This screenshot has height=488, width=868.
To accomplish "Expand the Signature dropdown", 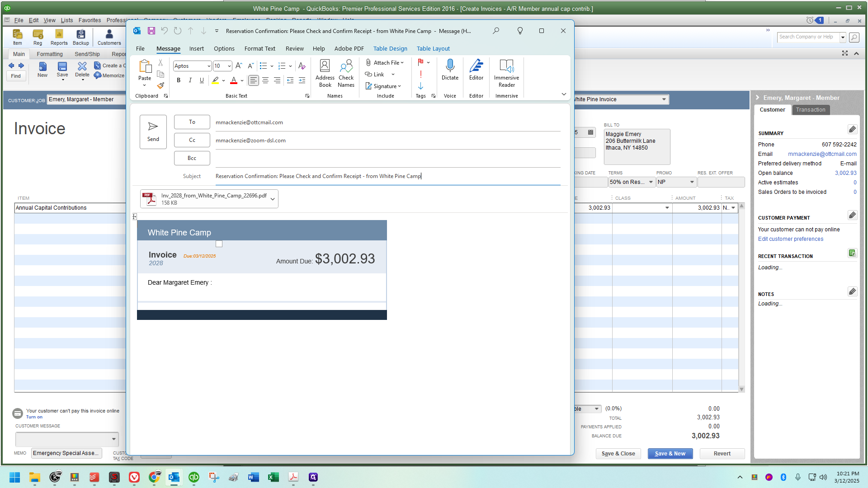I will pyautogui.click(x=400, y=86).
